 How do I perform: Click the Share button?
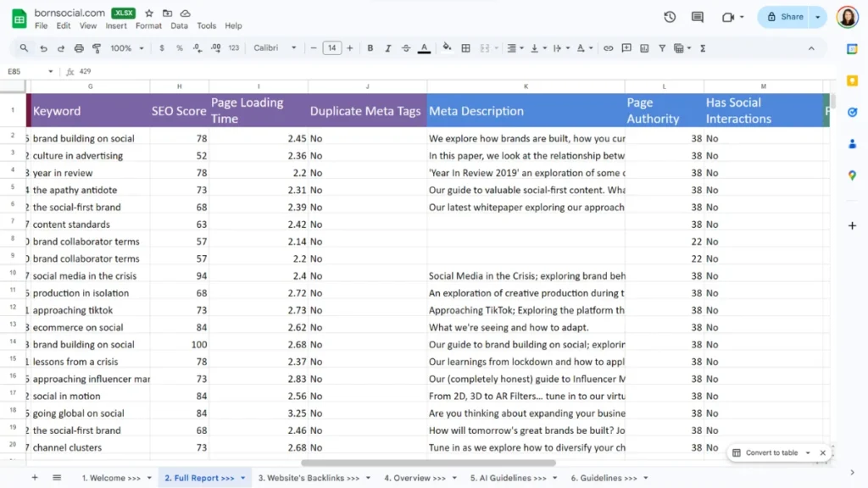(x=784, y=17)
